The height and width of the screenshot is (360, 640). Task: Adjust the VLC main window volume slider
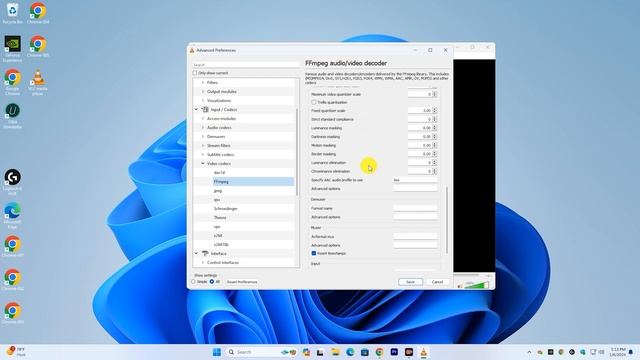476,285
